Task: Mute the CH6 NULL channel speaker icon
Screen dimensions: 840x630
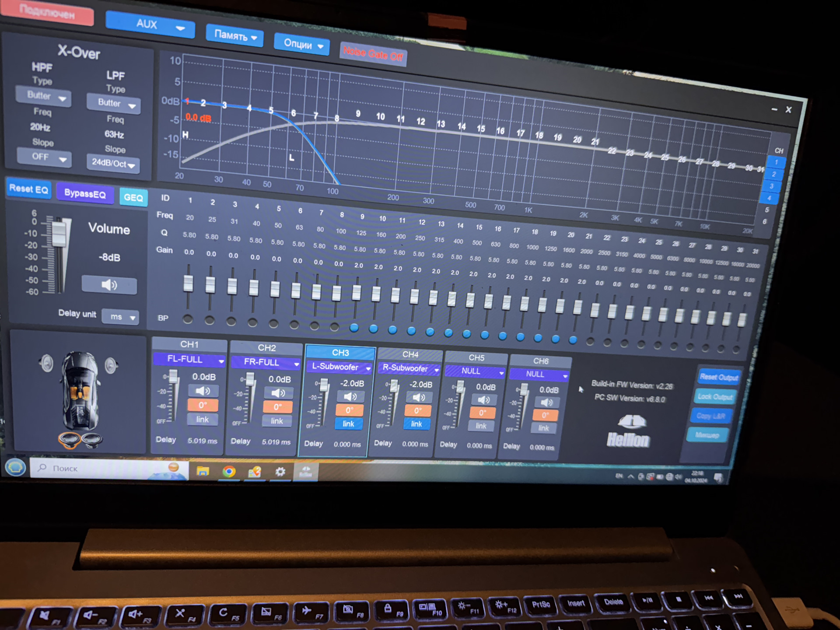Action: click(x=546, y=402)
